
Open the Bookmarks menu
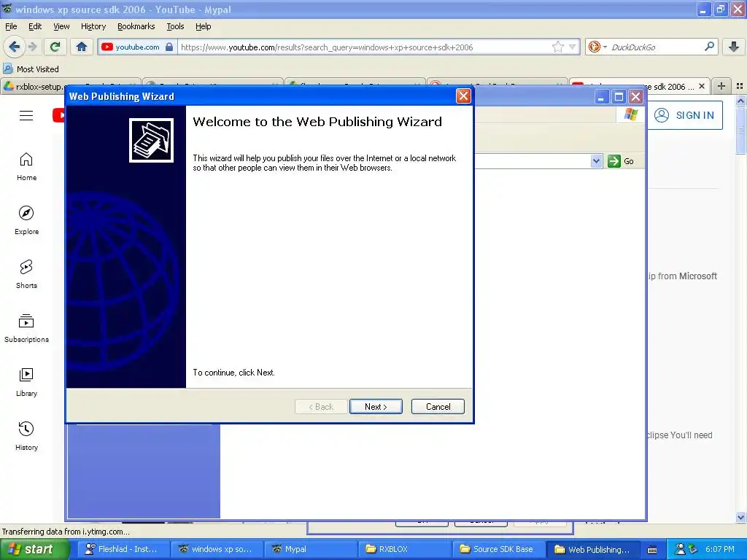coord(136,26)
